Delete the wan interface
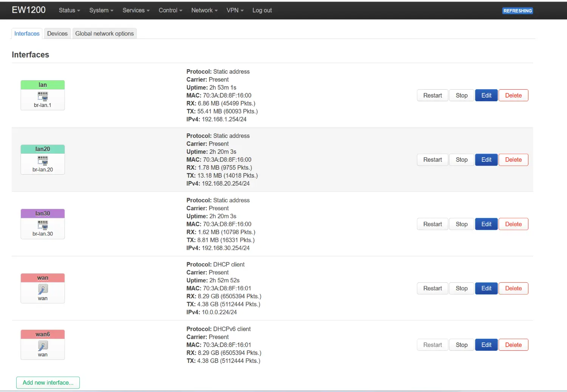This screenshot has width=567, height=392. 513,288
